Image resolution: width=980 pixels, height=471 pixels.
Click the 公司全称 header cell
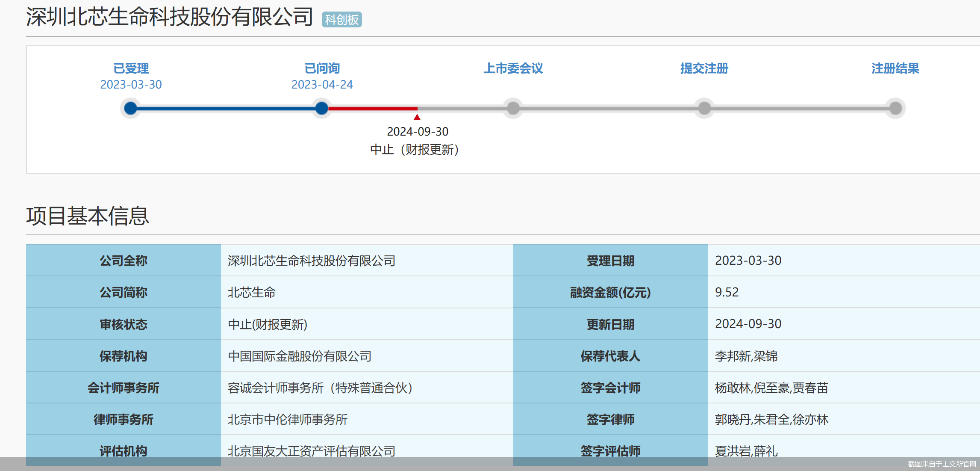tap(124, 260)
